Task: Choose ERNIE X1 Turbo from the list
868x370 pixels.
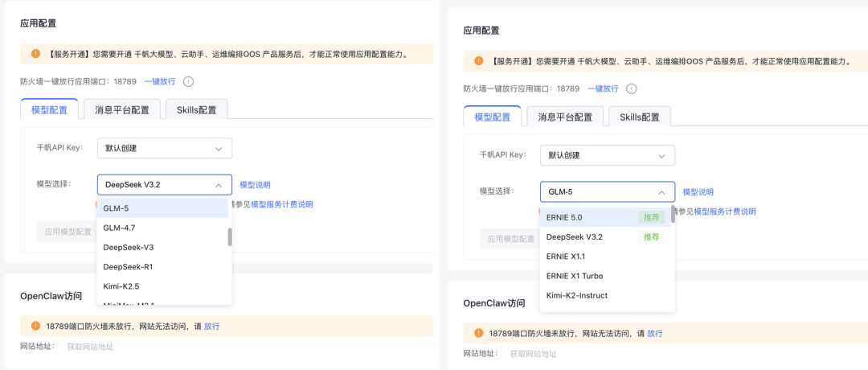Action: (575, 276)
